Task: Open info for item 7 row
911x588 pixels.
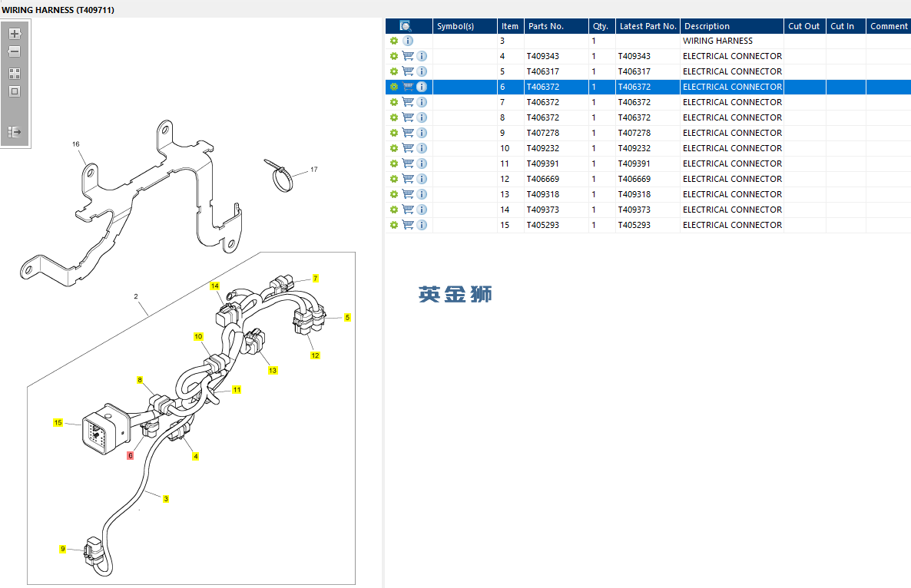Action: [422, 102]
